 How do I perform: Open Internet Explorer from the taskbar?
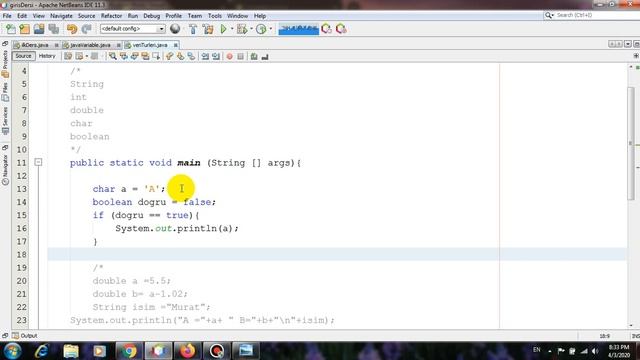[41, 351]
